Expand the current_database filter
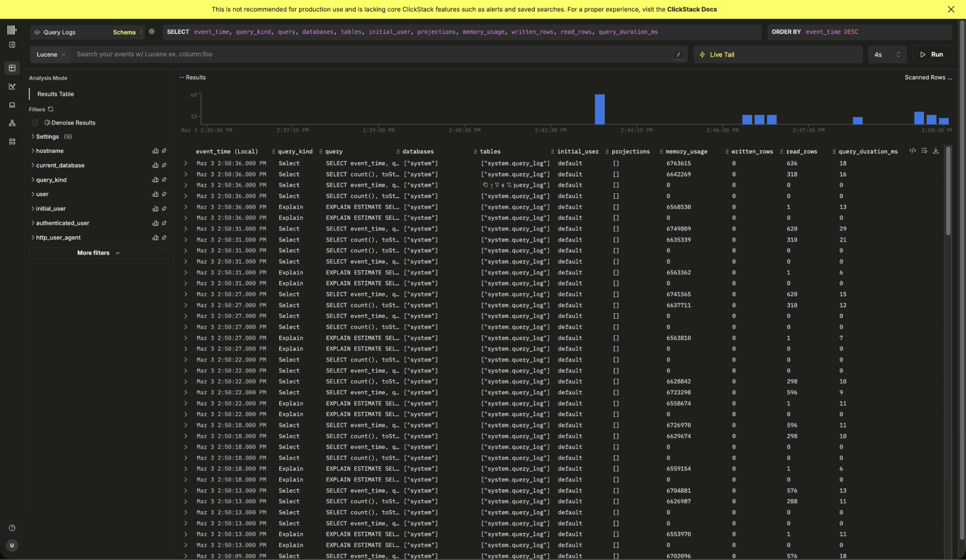This screenshot has height=560, width=966. point(60,165)
